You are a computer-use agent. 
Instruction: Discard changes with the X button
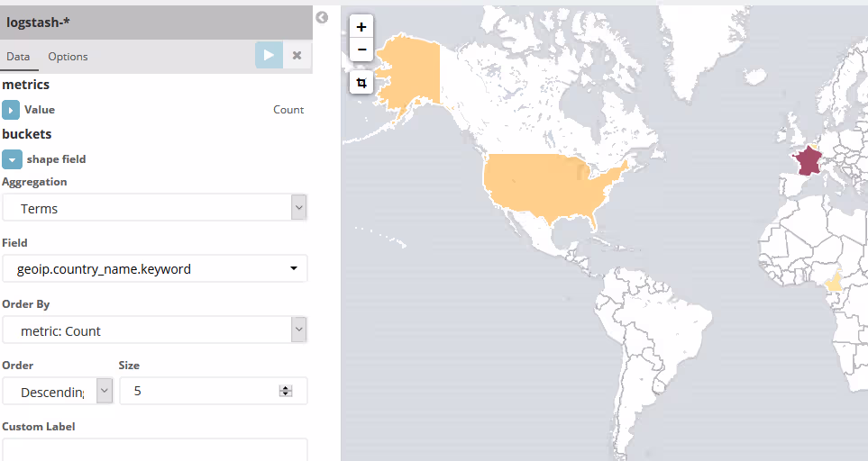point(297,56)
